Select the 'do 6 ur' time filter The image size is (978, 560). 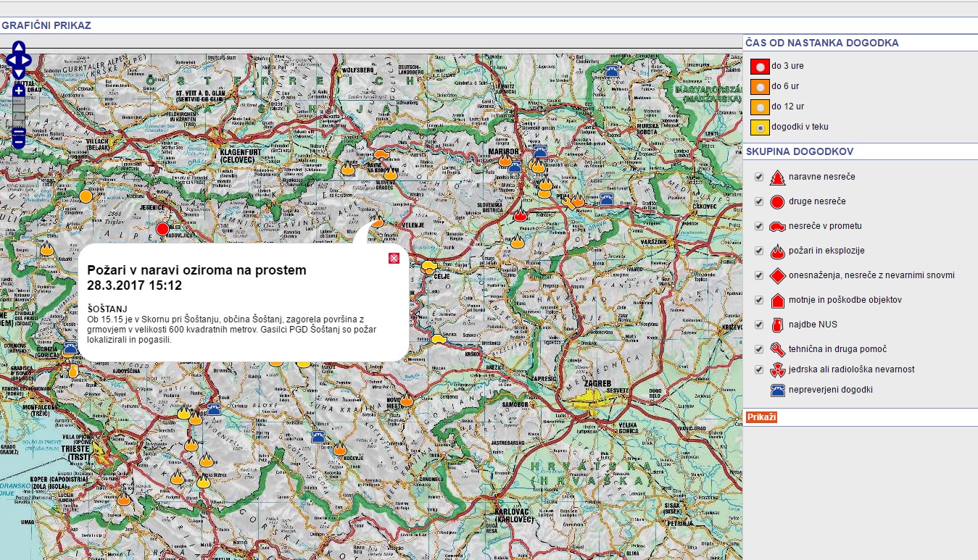760,86
